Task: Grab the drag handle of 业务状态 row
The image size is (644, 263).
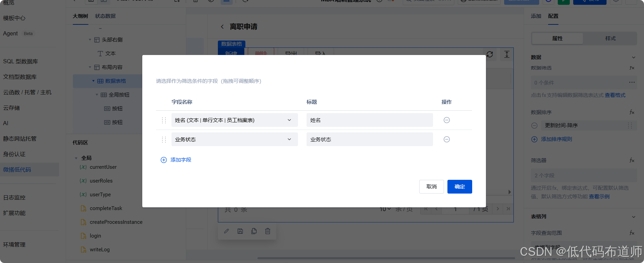Action: (164, 139)
